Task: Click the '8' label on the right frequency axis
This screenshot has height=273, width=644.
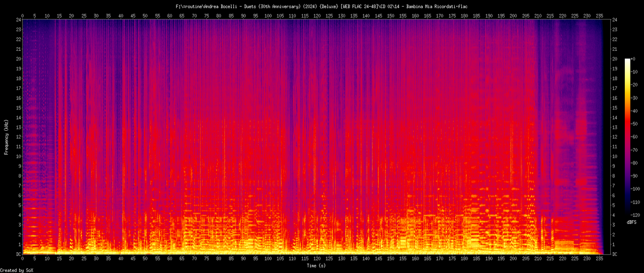Action: (x=613, y=176)
